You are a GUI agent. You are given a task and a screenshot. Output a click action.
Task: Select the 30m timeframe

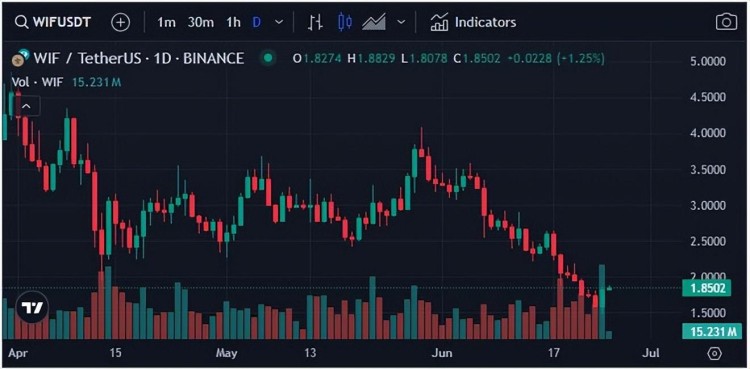click(201, 22)
